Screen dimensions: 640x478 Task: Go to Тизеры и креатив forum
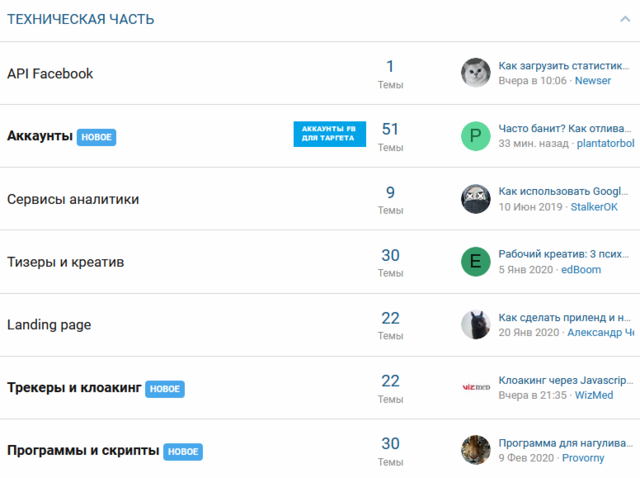click(66, 262)
